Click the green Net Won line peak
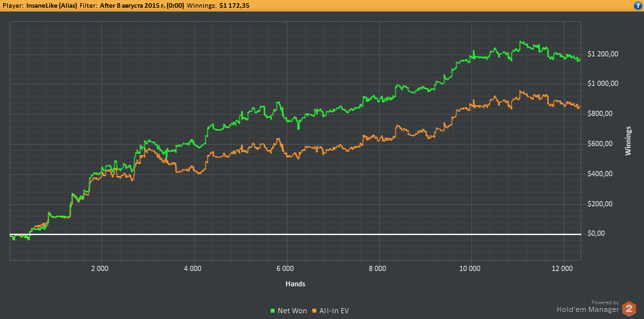Viewport: 644px width, 319px height. (x=521, y=42)
